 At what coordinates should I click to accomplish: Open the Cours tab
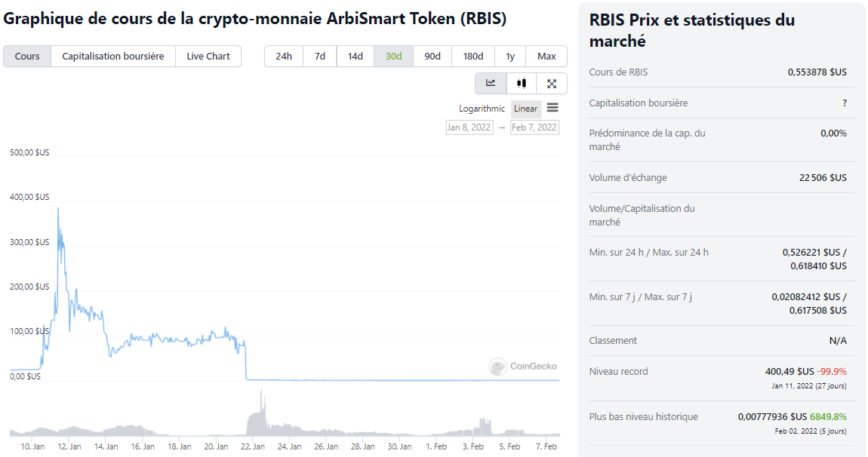(x=27, y=56)
